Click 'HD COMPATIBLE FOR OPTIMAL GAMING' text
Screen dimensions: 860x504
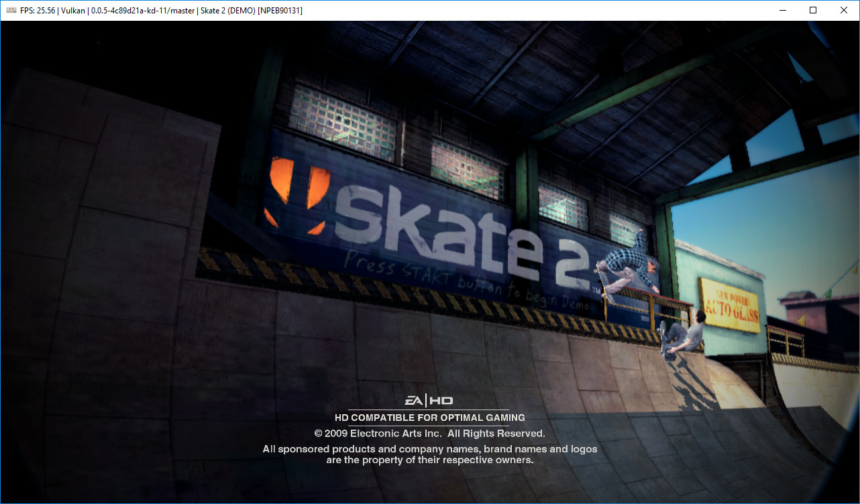tap(430, 418)
